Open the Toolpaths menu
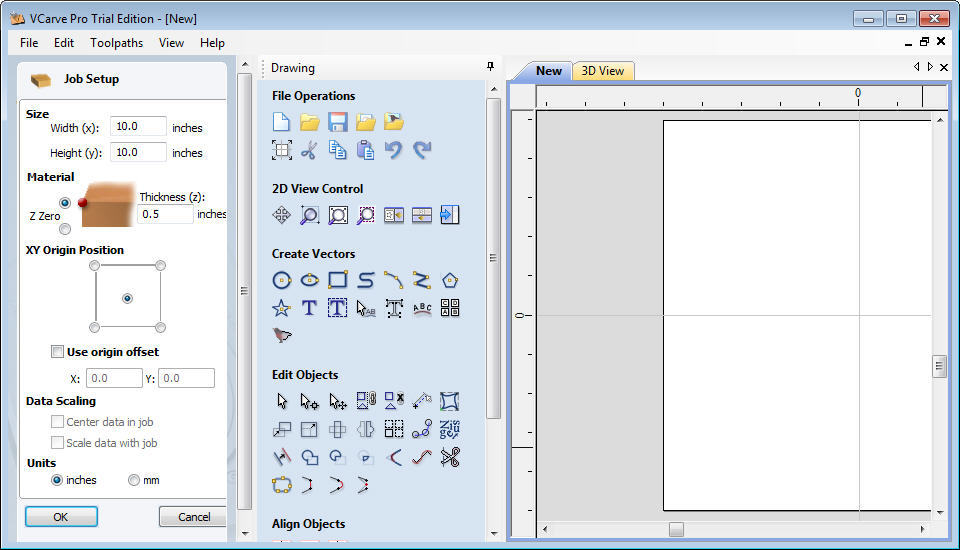960x550 pixels. coord(116,43)
